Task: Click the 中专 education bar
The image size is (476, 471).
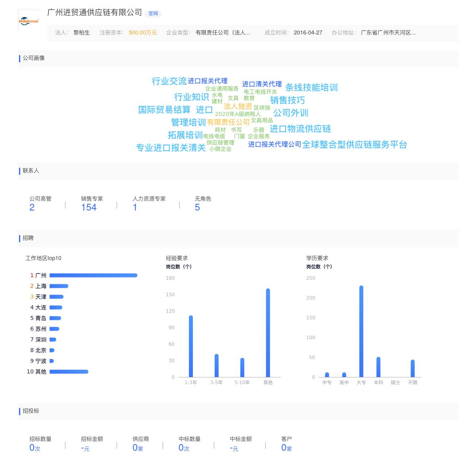Action: pyautogui.click(x=327, y=375)
